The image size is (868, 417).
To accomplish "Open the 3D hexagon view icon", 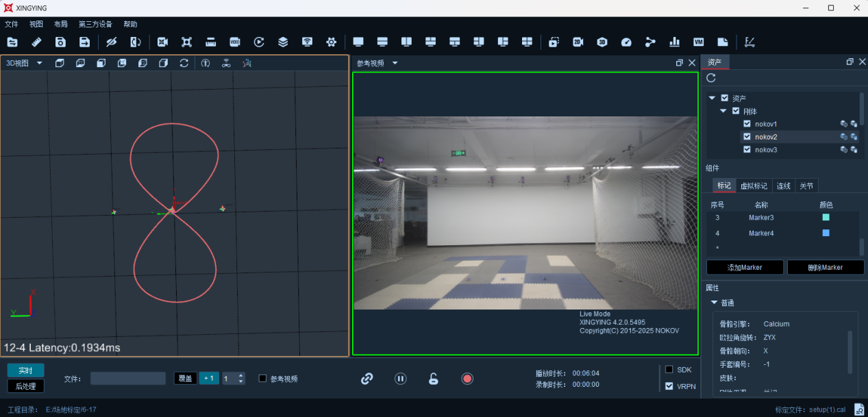I will [602, 42].
